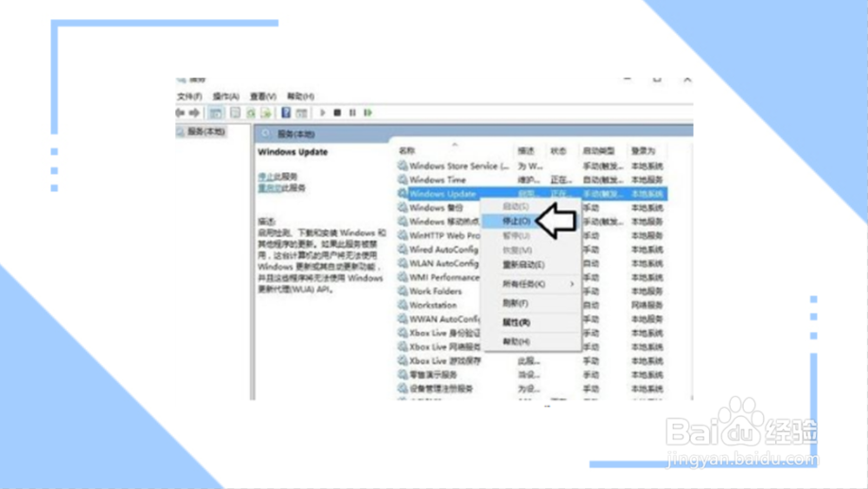Select the Windows Time service row

tap(531, 180)
